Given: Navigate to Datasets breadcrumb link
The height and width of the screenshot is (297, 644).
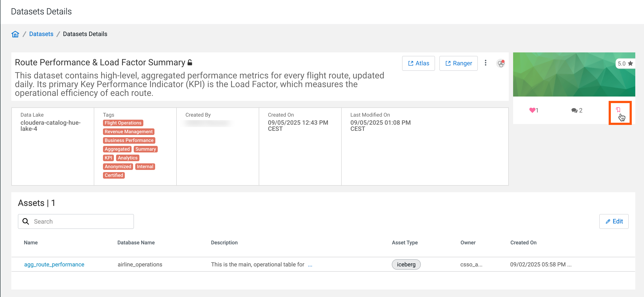Looking at the screenshot, I should pos(41,34).
